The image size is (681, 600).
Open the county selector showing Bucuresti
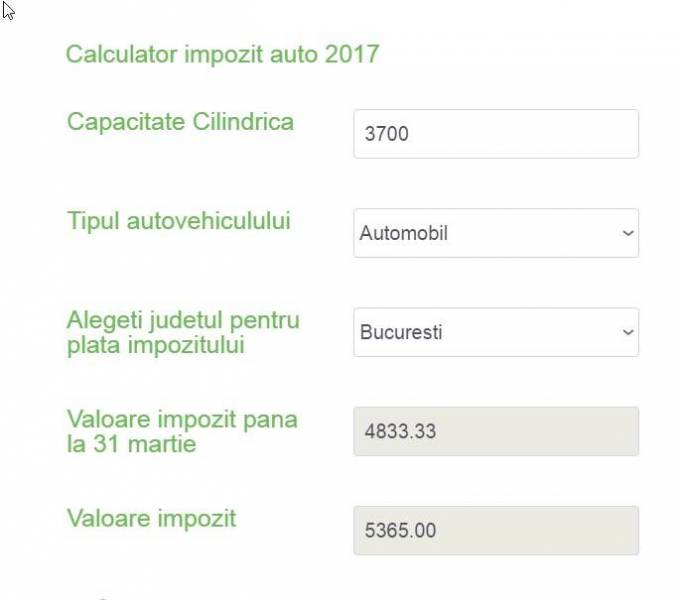495,332
